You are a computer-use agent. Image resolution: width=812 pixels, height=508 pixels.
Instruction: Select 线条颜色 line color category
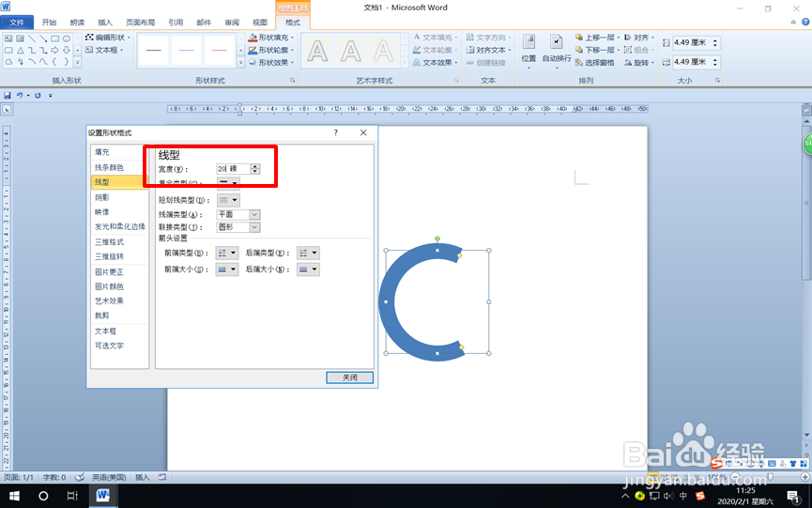pyautogui.click(x=118, y=167)
